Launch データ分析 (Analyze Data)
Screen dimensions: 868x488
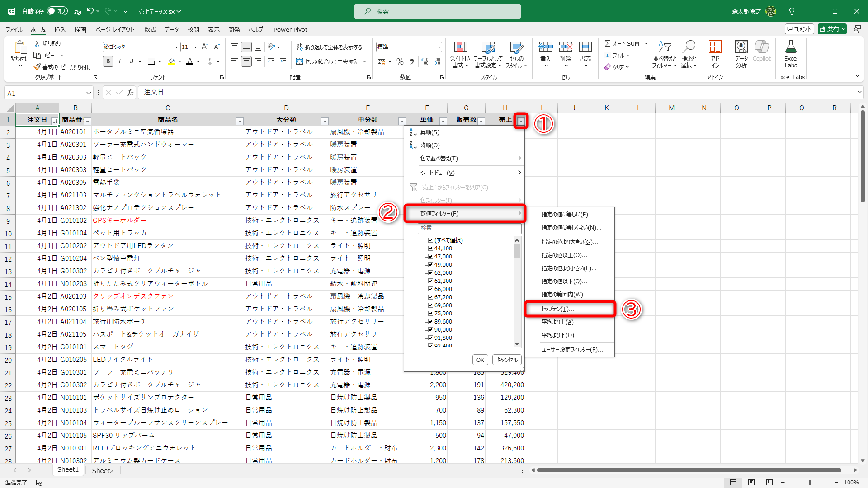coord(741,54)
